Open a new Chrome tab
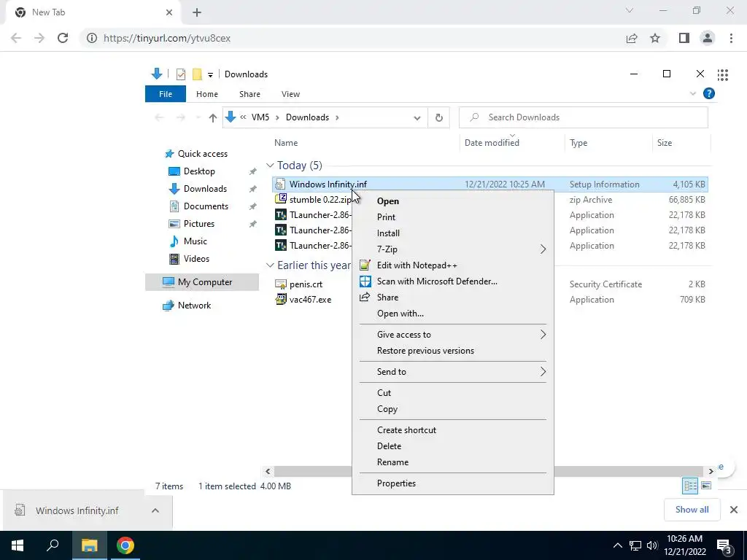 [x=197, y=12]
